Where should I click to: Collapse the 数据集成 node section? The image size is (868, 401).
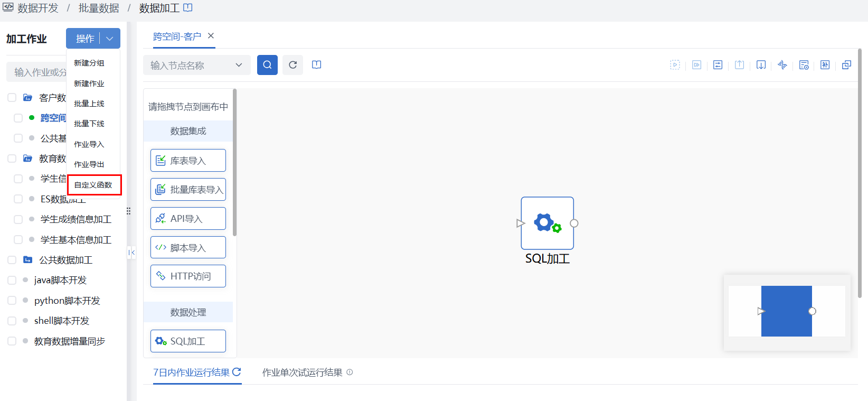[x=188, y=131]
